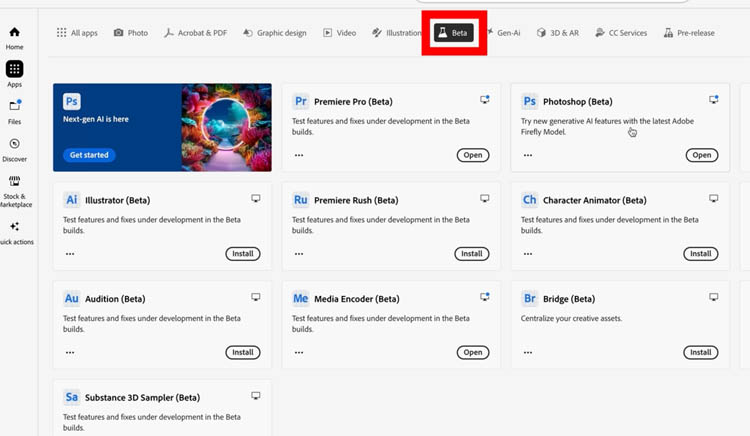Select the Video category tab
The width and height of the screenshot is (750, 436).
(340, 33)
